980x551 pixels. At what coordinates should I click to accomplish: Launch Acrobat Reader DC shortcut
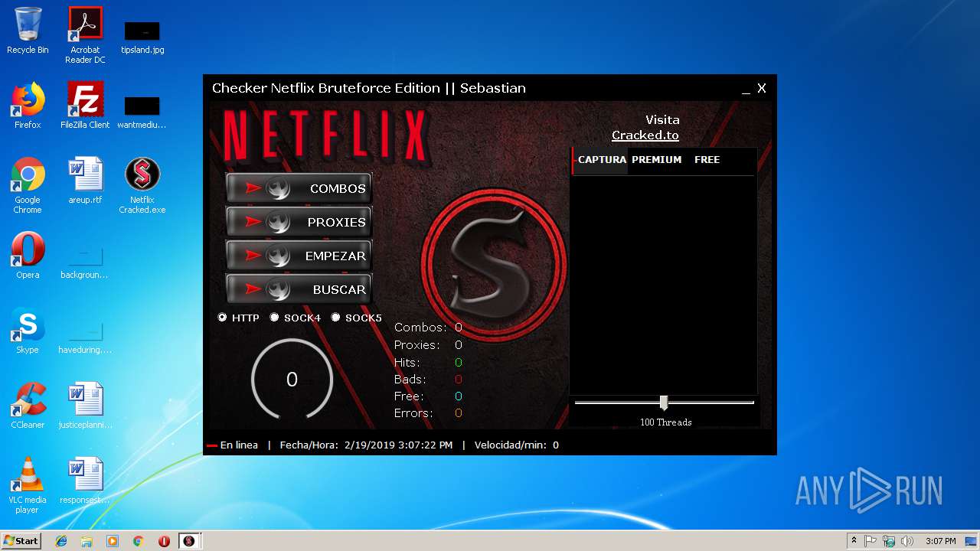85,34
